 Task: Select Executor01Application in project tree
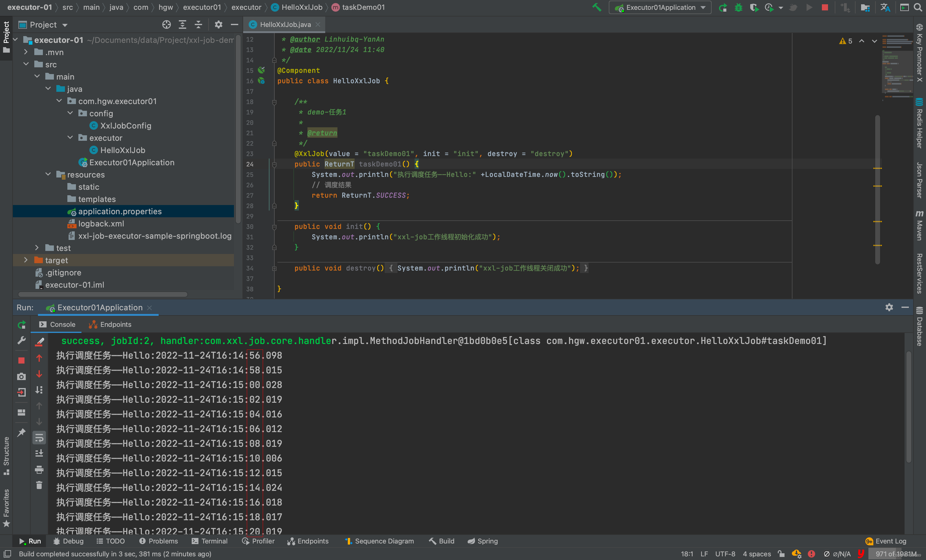coord(132,162)
